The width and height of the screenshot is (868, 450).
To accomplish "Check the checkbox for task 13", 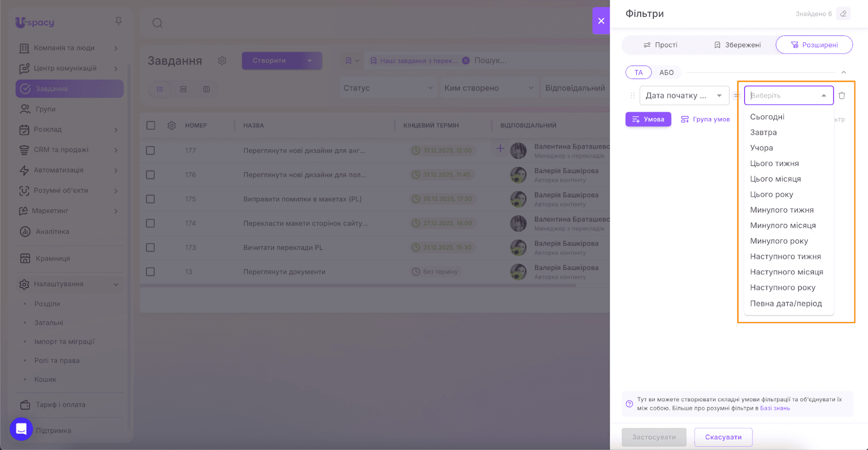I will pos(150,272).
